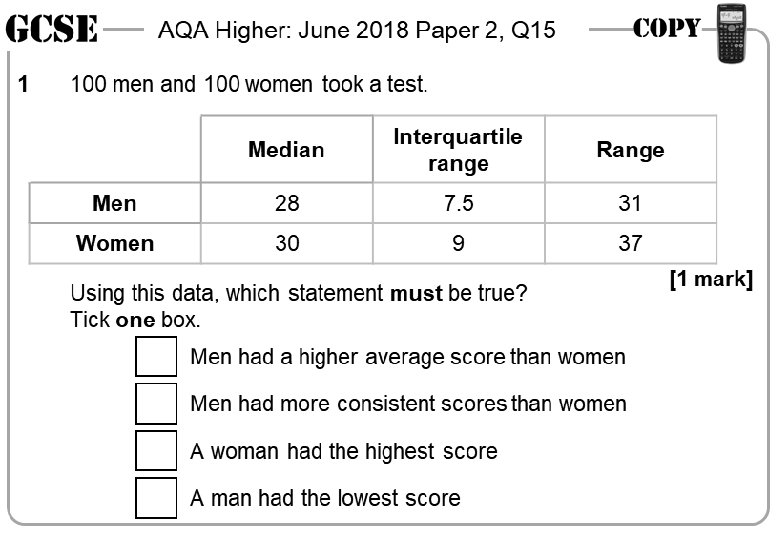Tick box for men more consistent scores
Viewport: 780px width, 540px height.
pyautogui.click(x=156, y=403)
